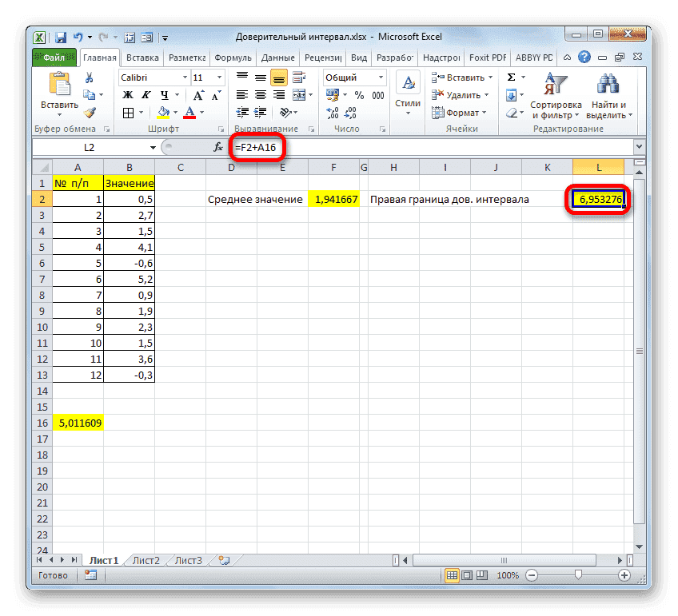Apply percent style formatting
Viewport: 678px width, 616px height.
[x=358, y=93]
